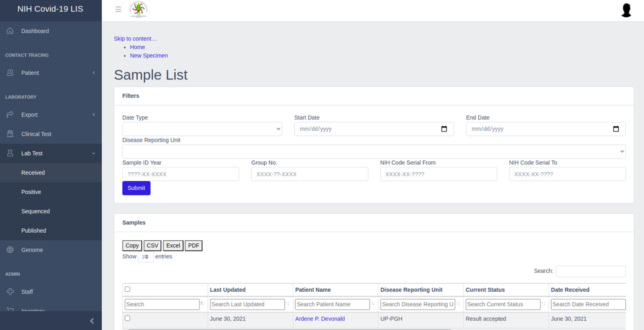Open the Date Type dropdown
Image resolution: width=644 pixels, height=330 pixels.
[202, 129]
